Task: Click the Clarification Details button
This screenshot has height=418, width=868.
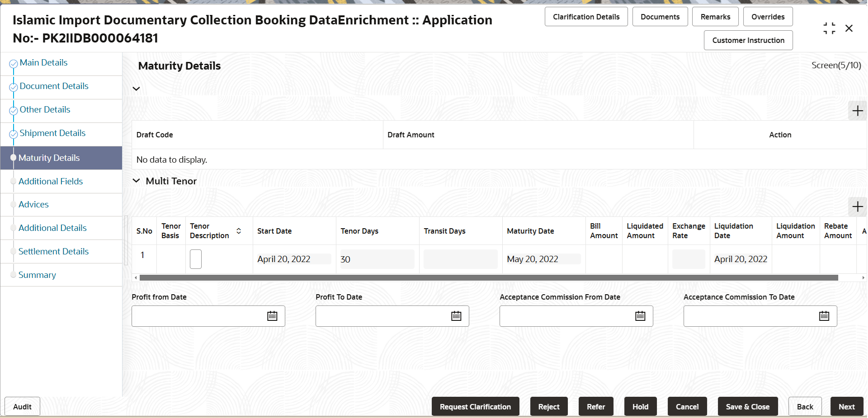Action: click(x=586, y=17)
